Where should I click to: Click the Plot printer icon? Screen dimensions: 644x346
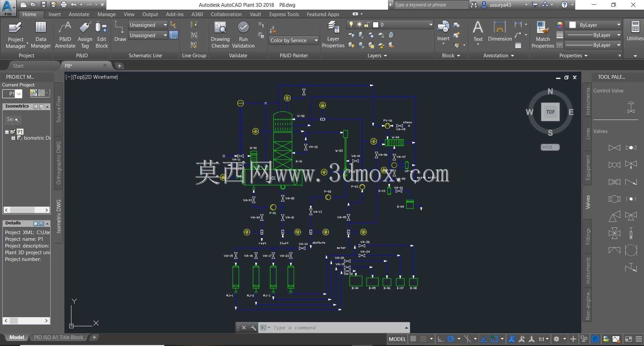[63, 5]
